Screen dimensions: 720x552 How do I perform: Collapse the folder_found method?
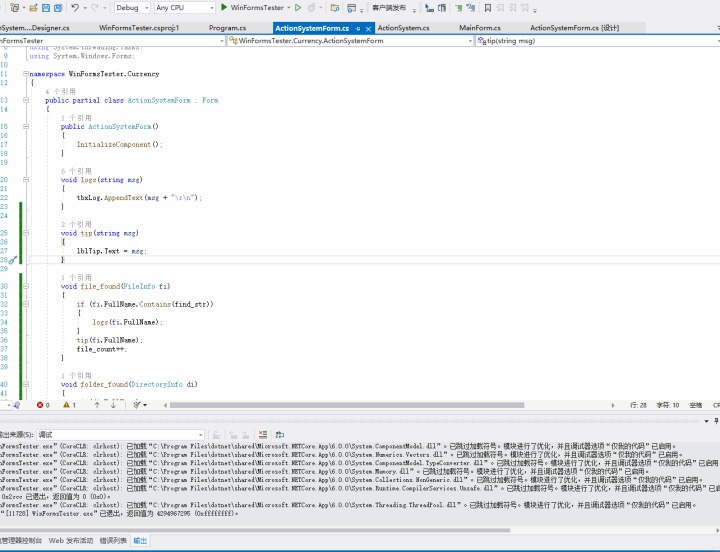tap(26, 384)
